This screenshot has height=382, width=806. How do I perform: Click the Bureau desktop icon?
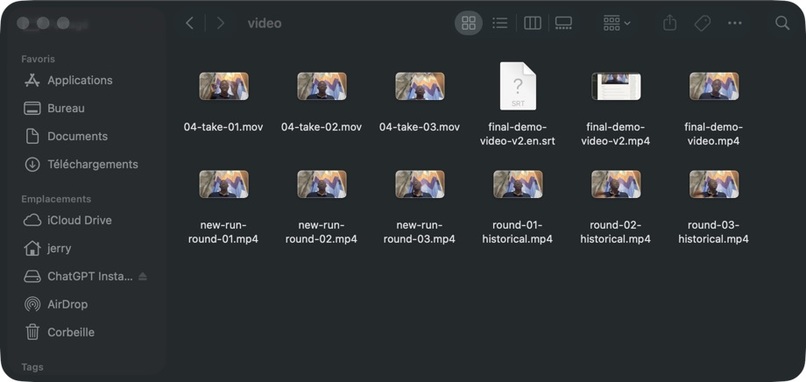pos(32,108)
